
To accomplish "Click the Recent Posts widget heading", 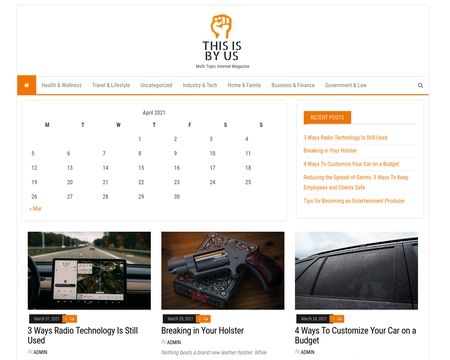I will pyautogui.click(x=327, y=117).
